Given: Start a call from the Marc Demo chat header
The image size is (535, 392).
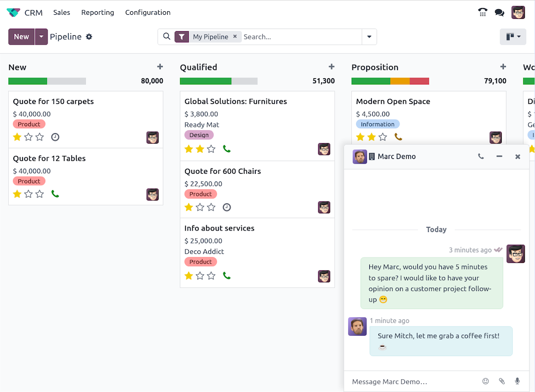Looking at the screenshot, I should click(x=481, y=157).
